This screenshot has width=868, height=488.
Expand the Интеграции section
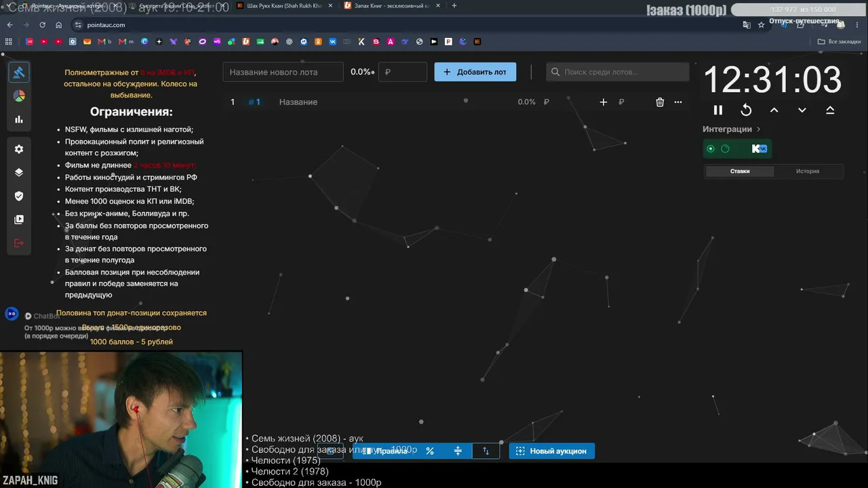click(x=732, y=129)
